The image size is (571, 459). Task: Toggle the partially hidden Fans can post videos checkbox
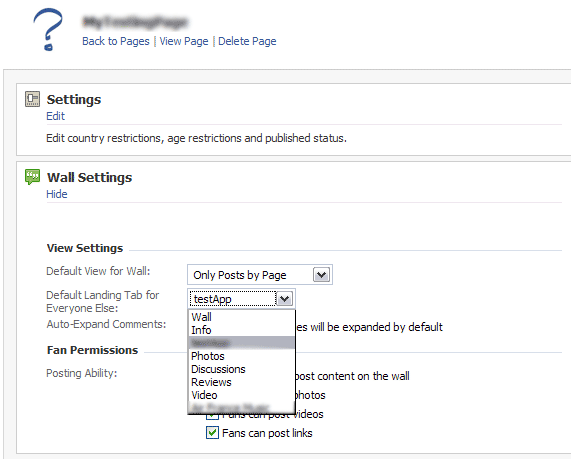[212, 416]
